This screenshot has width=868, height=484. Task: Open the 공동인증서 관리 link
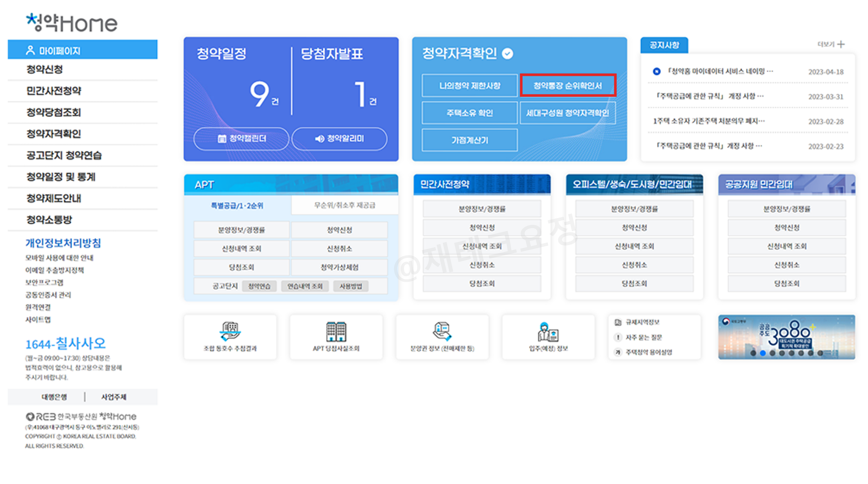tap(48, 295)
